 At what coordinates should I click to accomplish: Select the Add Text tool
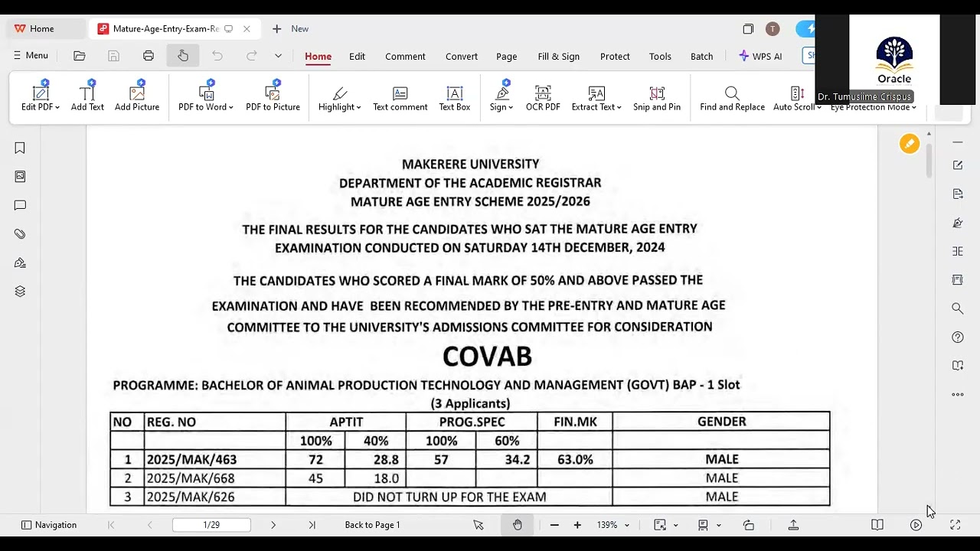(87, 96)
